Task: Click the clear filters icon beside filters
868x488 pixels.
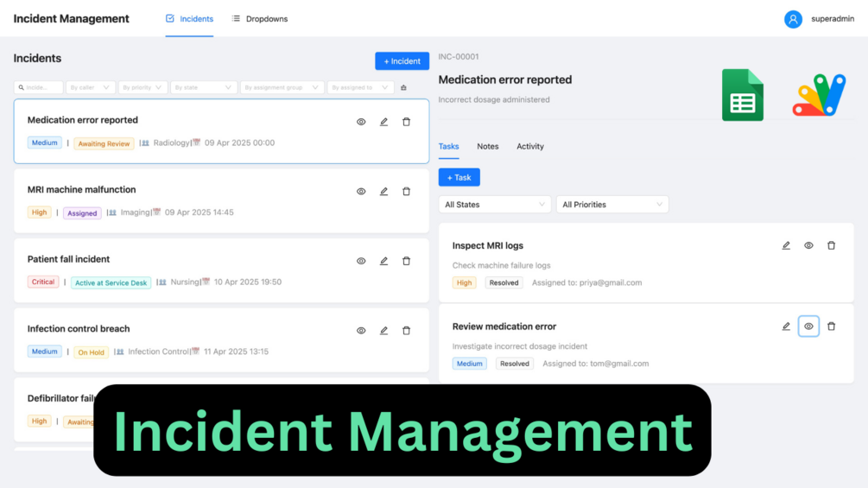Action: pyautogui.click(x=403, y=87)
